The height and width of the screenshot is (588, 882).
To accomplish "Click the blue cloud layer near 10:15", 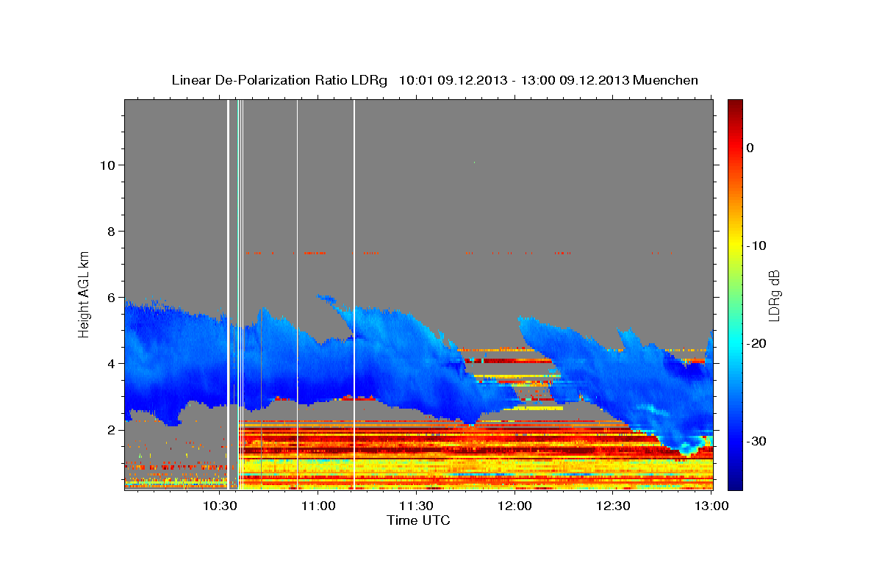I will point(171,360).
